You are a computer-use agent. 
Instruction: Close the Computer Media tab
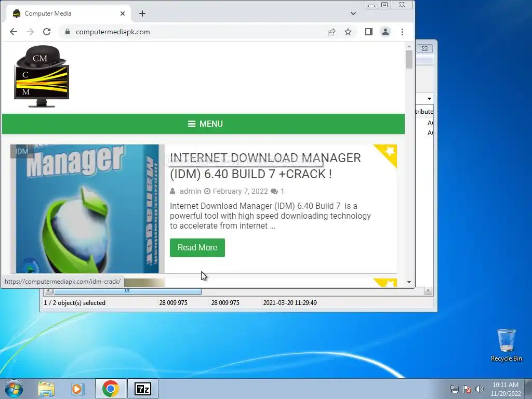click(x=123, y=14)
